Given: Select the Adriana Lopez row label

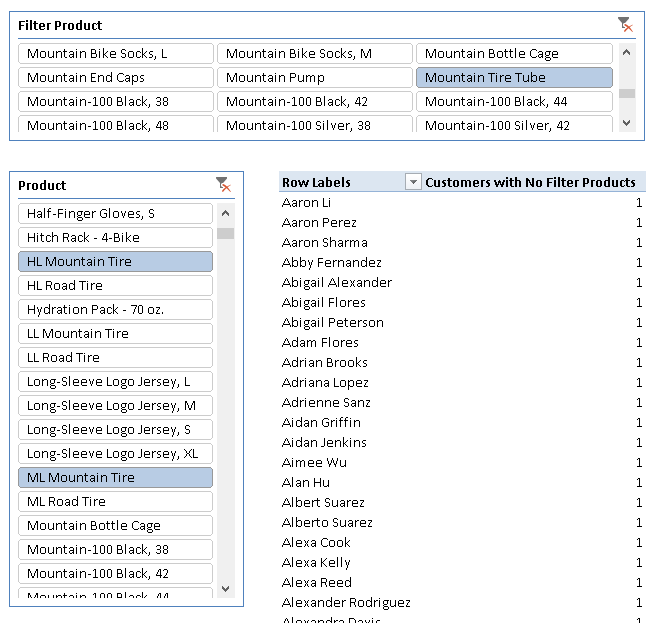Looking at the screenshot, I should click(325, 382).
